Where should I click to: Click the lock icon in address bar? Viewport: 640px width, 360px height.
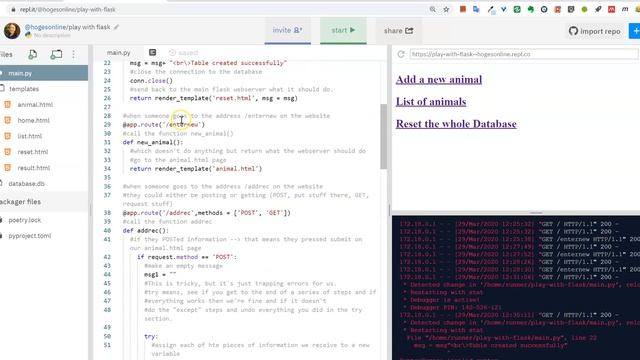[13, 9]
